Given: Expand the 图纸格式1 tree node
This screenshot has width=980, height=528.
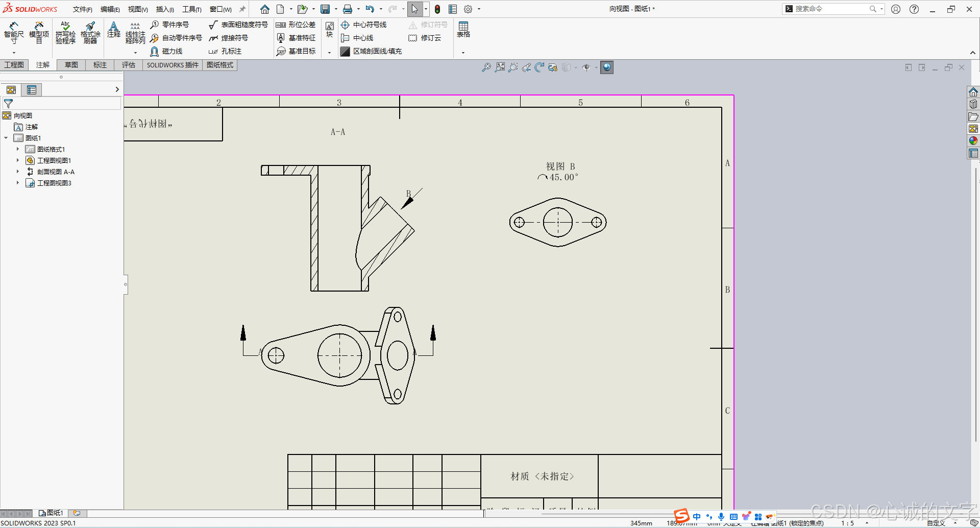Looking at the screenshot, I should pyautogui.click(x=17, y=149).
